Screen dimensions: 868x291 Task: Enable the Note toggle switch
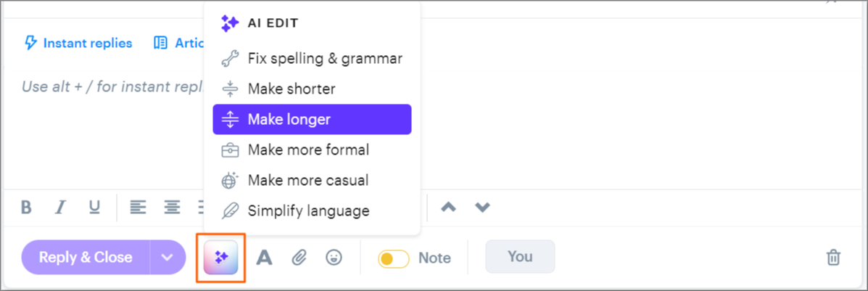[x=394, y=258]
